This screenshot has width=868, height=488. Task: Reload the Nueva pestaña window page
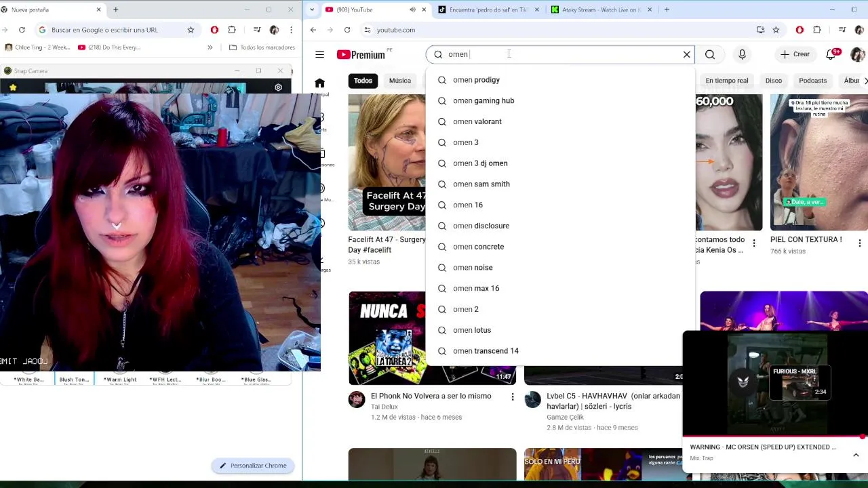[22, 30]
